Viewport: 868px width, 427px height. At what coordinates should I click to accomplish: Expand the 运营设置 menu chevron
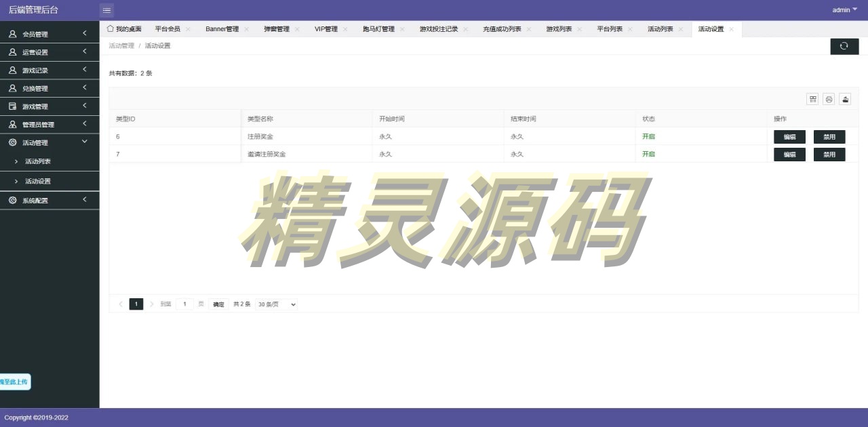85,52
